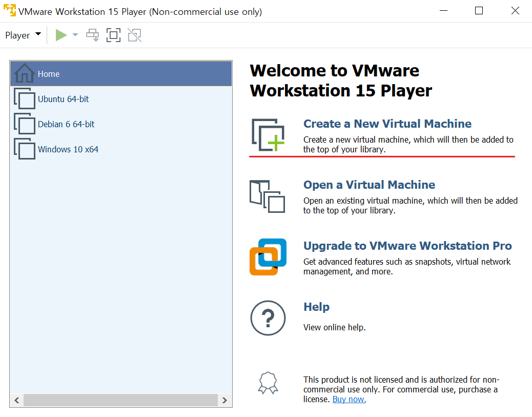This screenshot has width=532, height=417.
Task: Select Ubuntu 64-bit virtual machine
Action: click(121, 99)
